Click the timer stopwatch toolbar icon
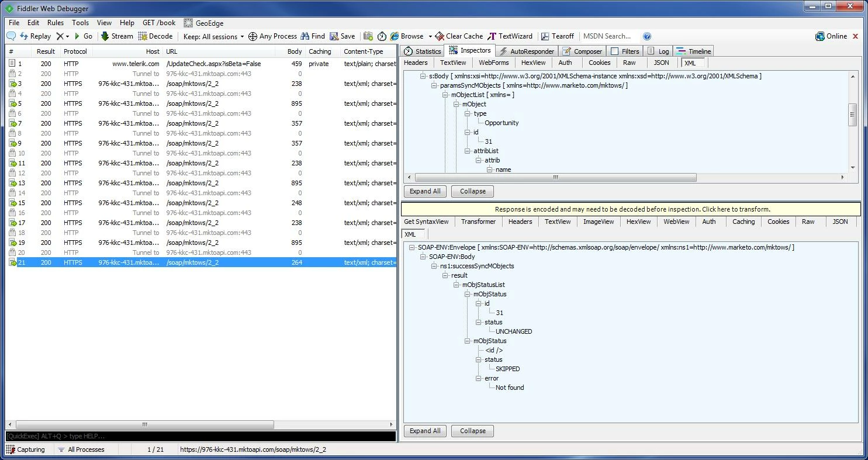Image resolution: width=868 pixels, height=460 pixels. coord(382,36)
